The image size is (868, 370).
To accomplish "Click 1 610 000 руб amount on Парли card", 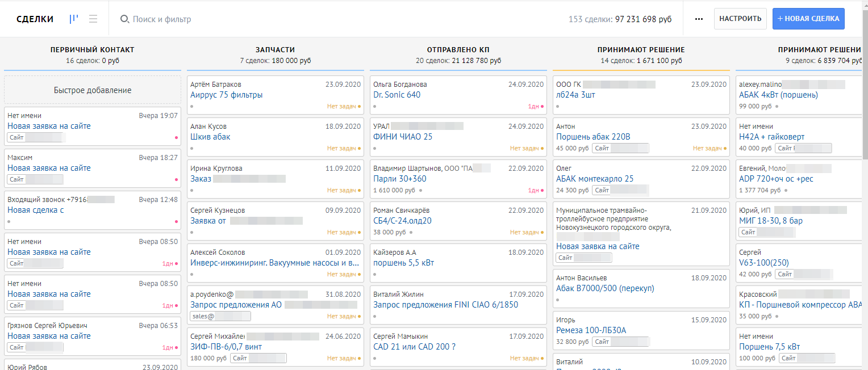I will point(394,190).
